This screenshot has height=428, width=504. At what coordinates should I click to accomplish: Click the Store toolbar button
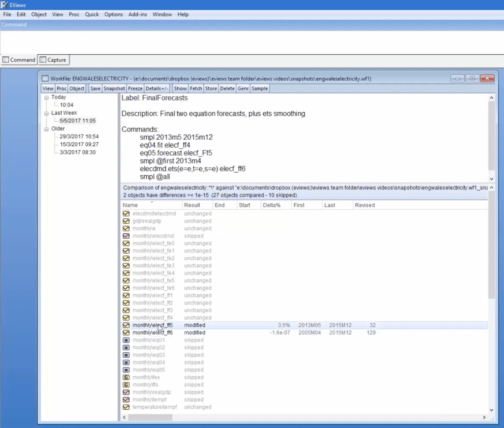point(211,88)
